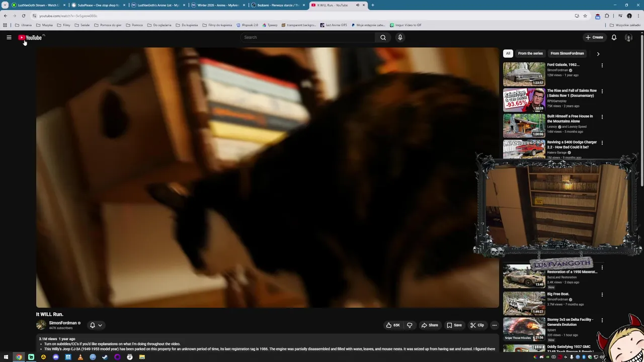Open options for Dodge Charger video
Screen dimensions: 644x362
602,142
